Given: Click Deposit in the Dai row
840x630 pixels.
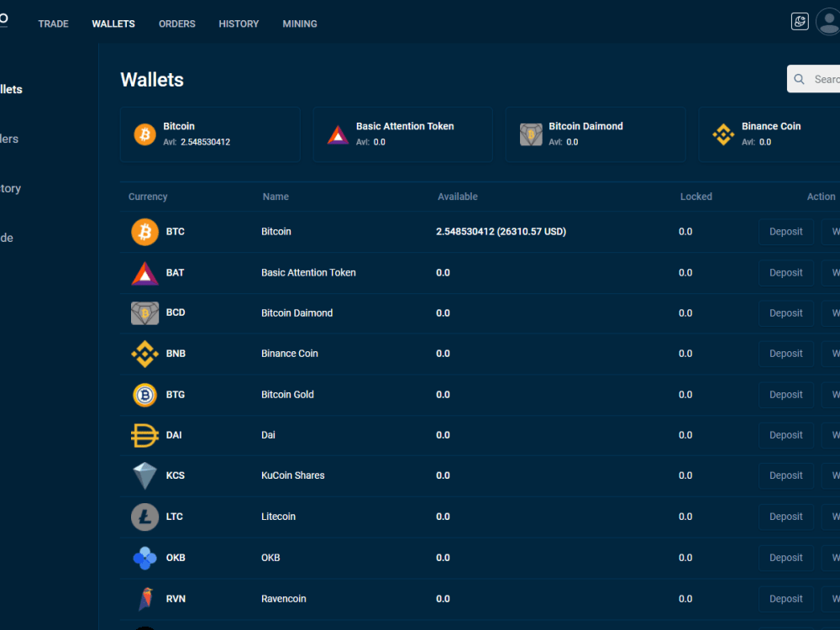Looking at the screenshot, I should [x=786, y=435].
